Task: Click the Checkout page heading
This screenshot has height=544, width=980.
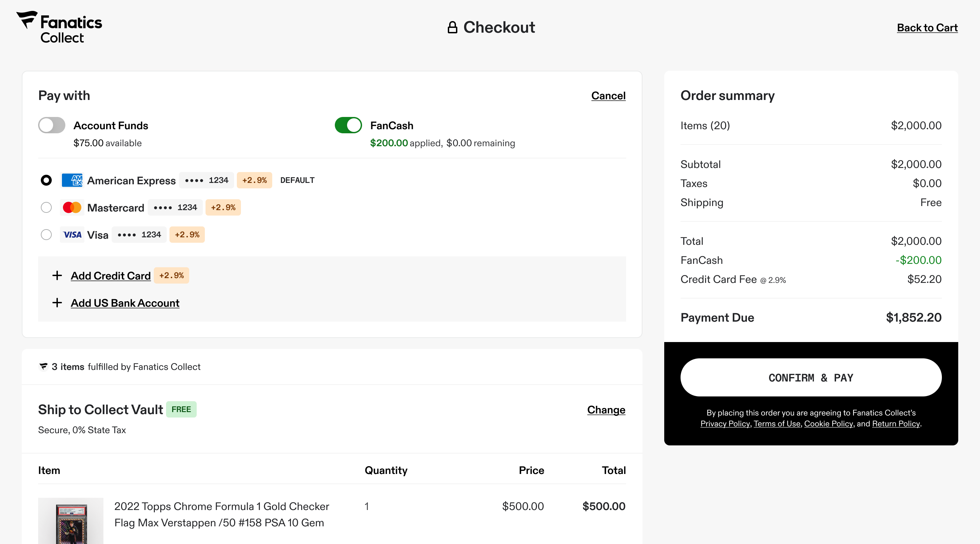Action: click(499, 28)
